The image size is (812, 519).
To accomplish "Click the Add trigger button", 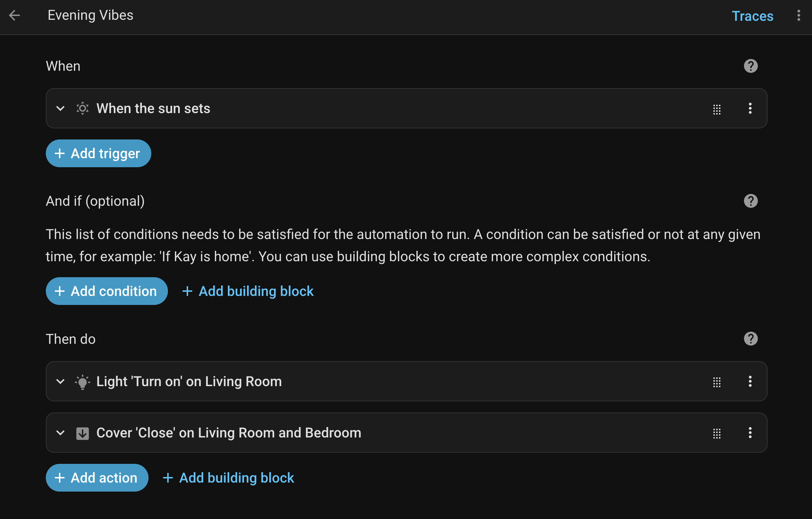I will point(98,153).
